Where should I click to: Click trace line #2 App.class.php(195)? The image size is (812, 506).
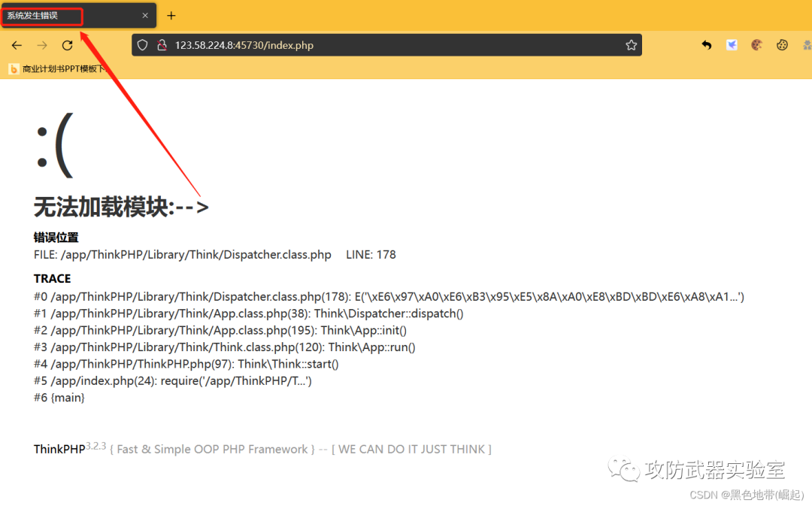(220, 330)
